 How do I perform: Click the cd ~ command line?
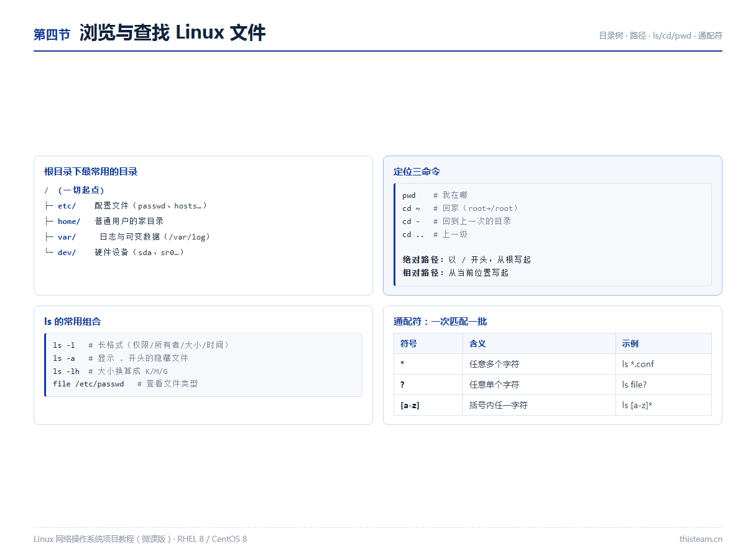coord(461,208)
